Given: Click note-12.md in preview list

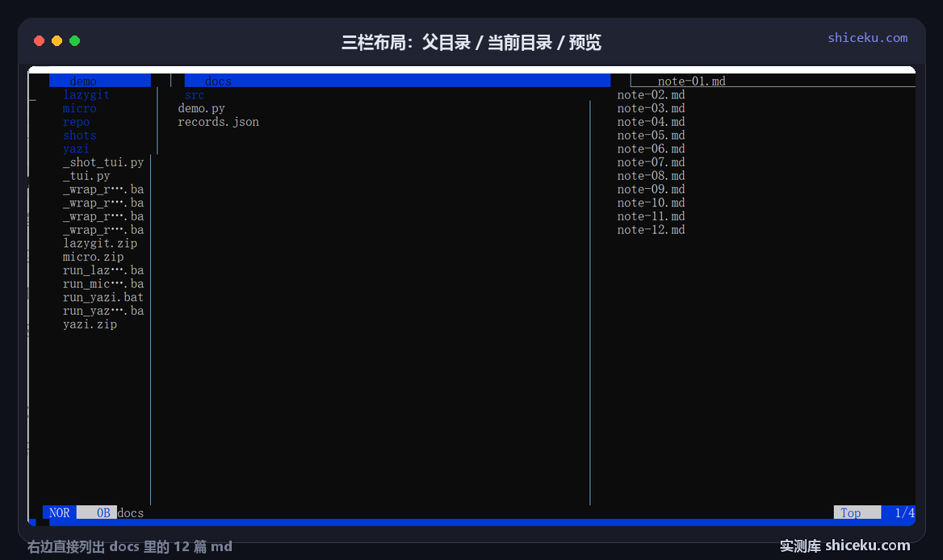Looking at the screenshot, I should tap(651, 230).
